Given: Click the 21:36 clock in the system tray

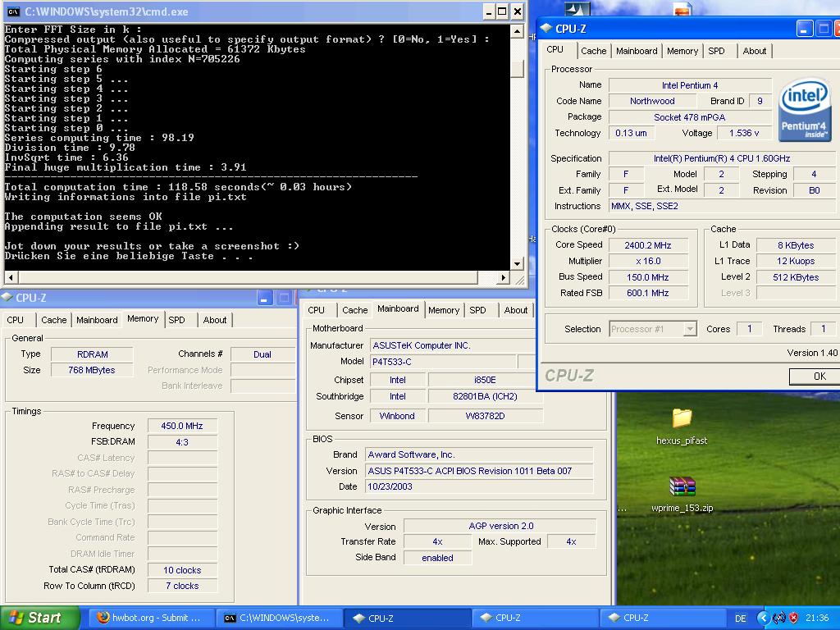Looking at the screenshot, I should click(816, 618).
